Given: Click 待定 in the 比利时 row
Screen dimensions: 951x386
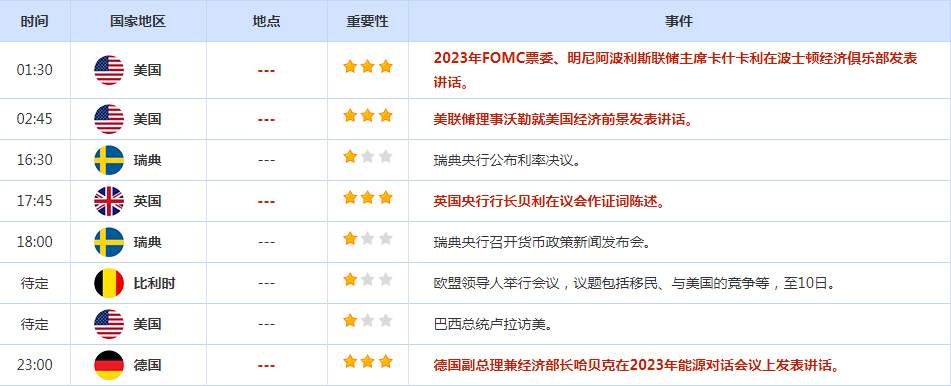Looking at the screenshot, I should tap(35, 283).
